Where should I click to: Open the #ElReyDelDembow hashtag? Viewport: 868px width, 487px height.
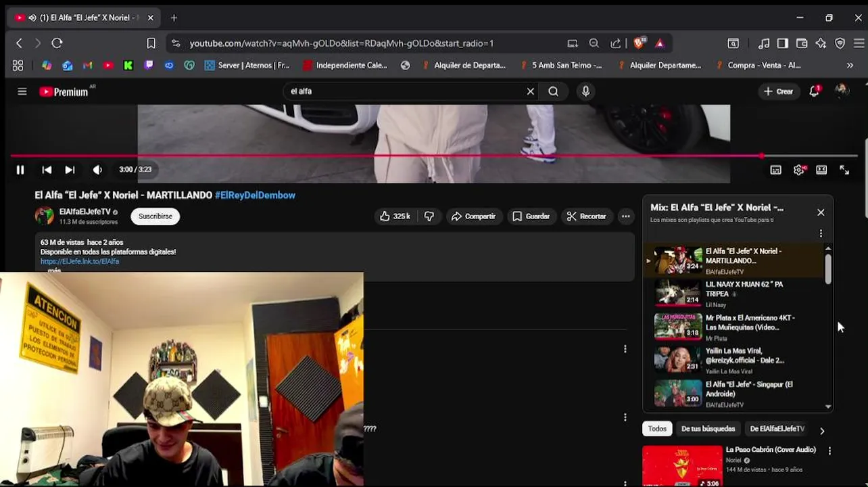click(x=255, y=195)
